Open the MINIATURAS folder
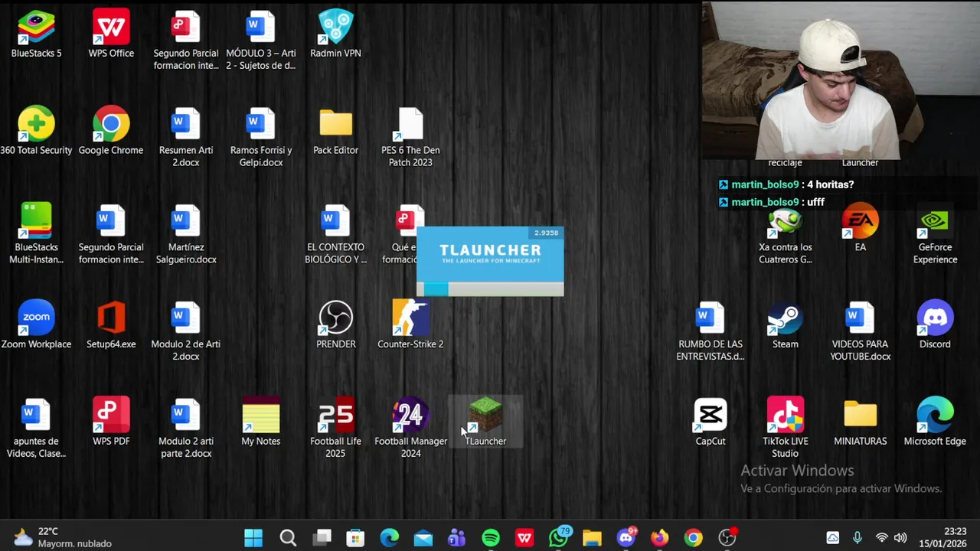This screenshot has height=551, width=980. 860,422
